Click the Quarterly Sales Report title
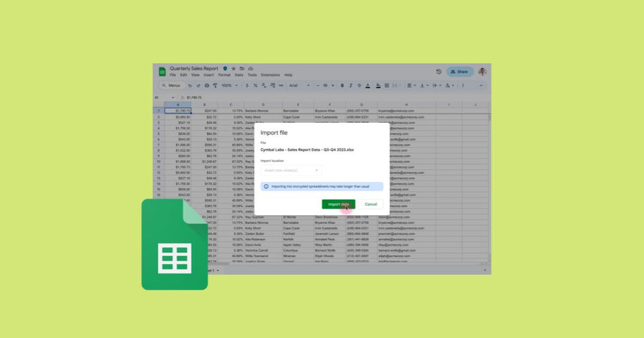644x338 pixels. (194, 69)
